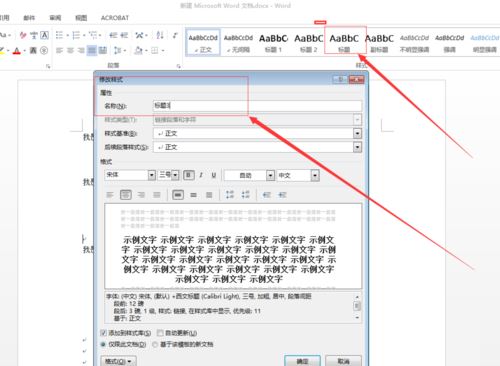Screen dimensions: 500x366
Task: Click 1.5 line spacing icon in dialog
Action: pos(193,195)
